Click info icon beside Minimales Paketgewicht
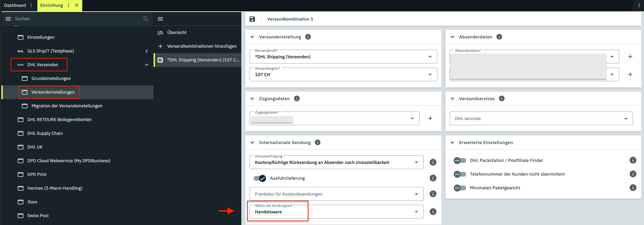The width and height of the screenshot is (644, 225). 633,188
